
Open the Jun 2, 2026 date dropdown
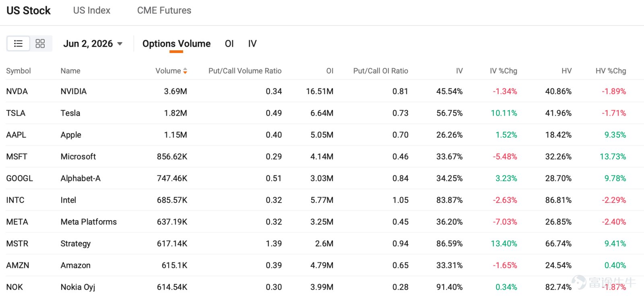tap(93, 43)
